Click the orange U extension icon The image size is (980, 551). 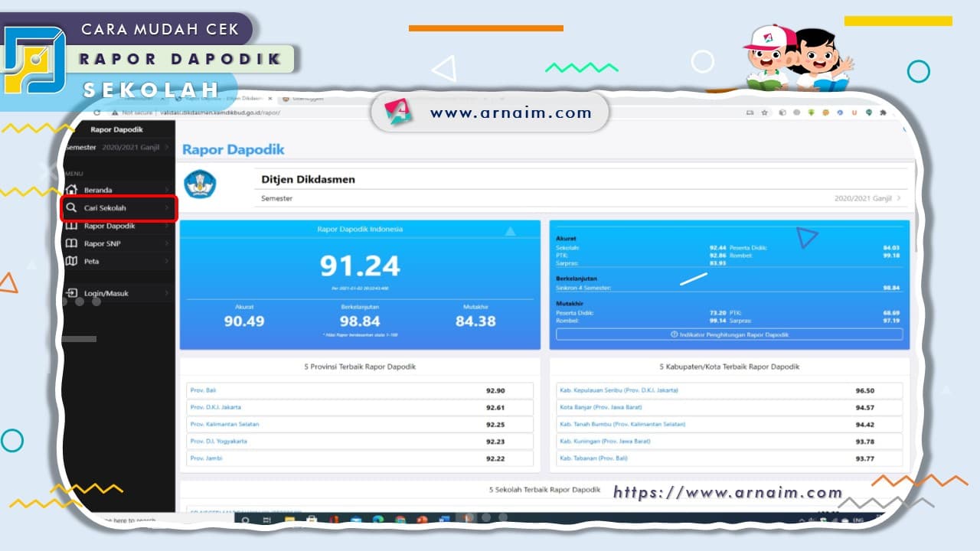(854, 112)
